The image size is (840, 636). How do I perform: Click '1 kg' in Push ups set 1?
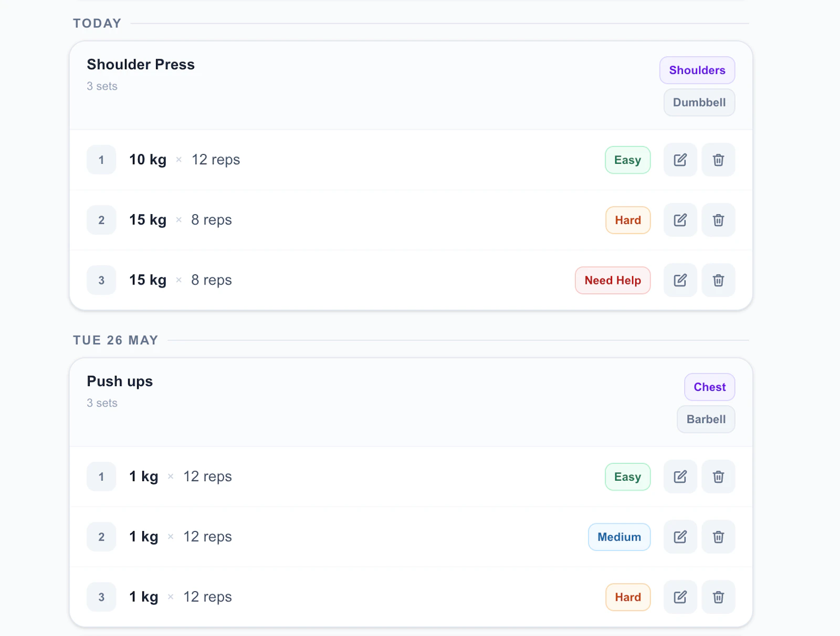(x=144, y=476)
